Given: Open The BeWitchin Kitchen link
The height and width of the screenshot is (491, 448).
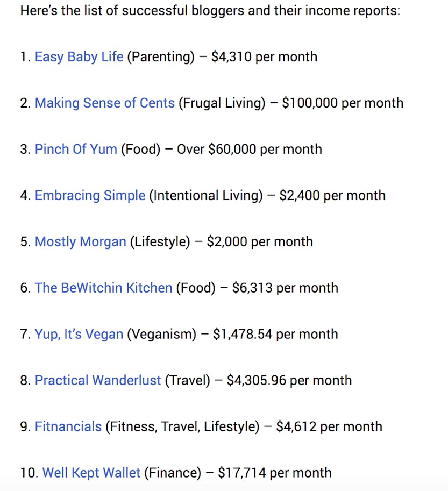Looking at the screenshot, I should coord(103,288).
